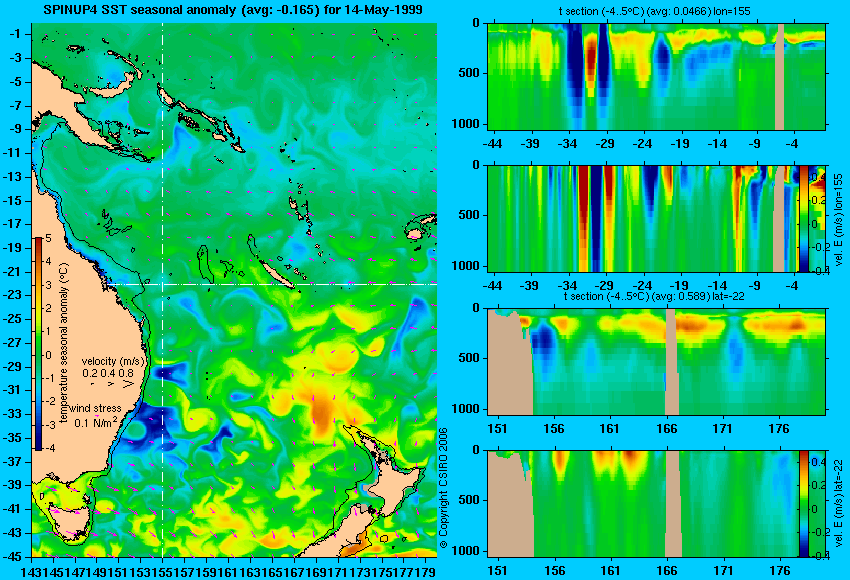
Task: Click the temperature anomaly vertical color bar
Action: coord(39,343)
